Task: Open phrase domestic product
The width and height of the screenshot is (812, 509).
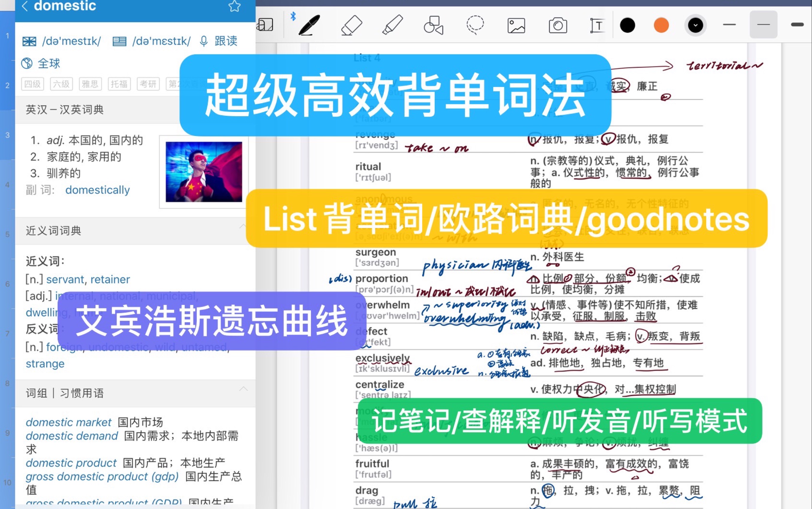Action: point(71,463)
